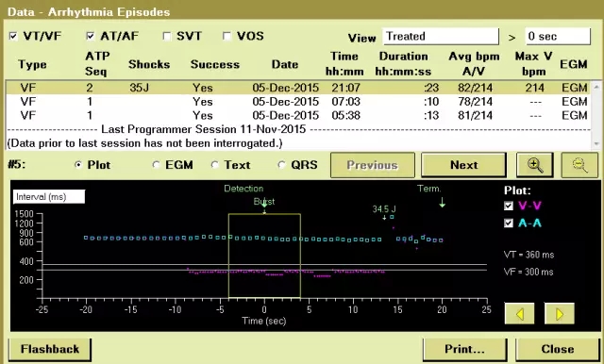Image resolution: width=604 pixels, height=364 pixels.
Task: Select the EGM radio button
Action: 156,165
